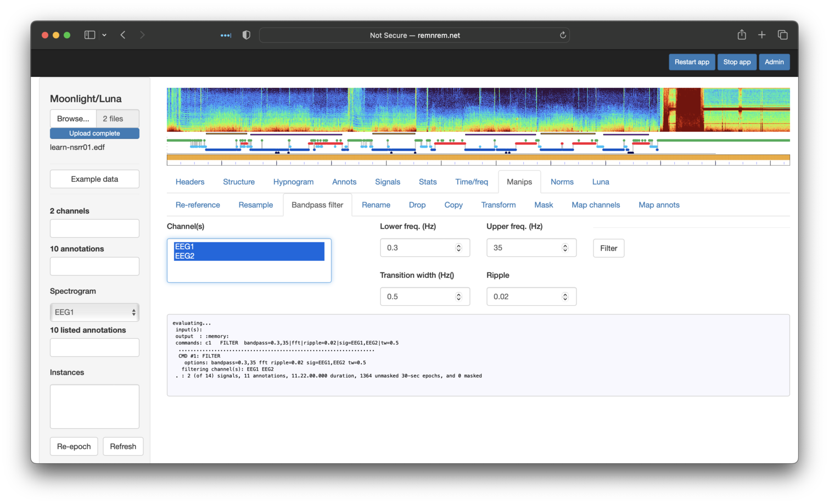The height and width of the screenshot is (504, 829).
Task: Adjust the Upper freq. stepper arrows
Action: click(565, 248)
